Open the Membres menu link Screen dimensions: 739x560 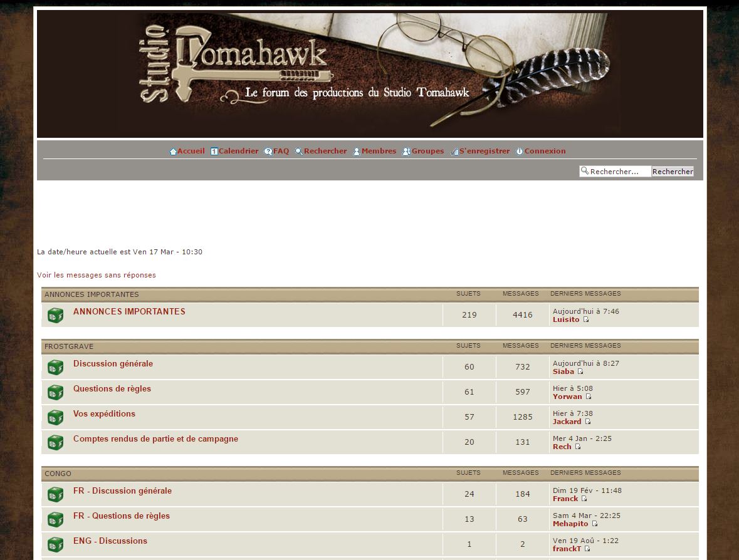[379, 151]
